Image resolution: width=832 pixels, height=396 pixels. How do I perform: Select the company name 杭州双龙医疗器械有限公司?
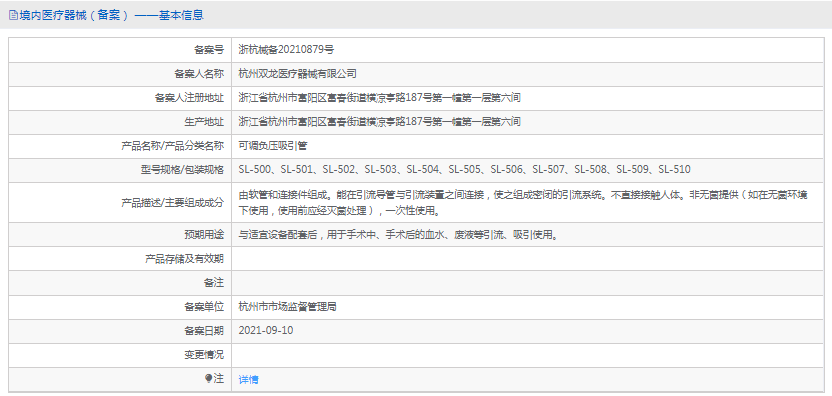(297, 74)
